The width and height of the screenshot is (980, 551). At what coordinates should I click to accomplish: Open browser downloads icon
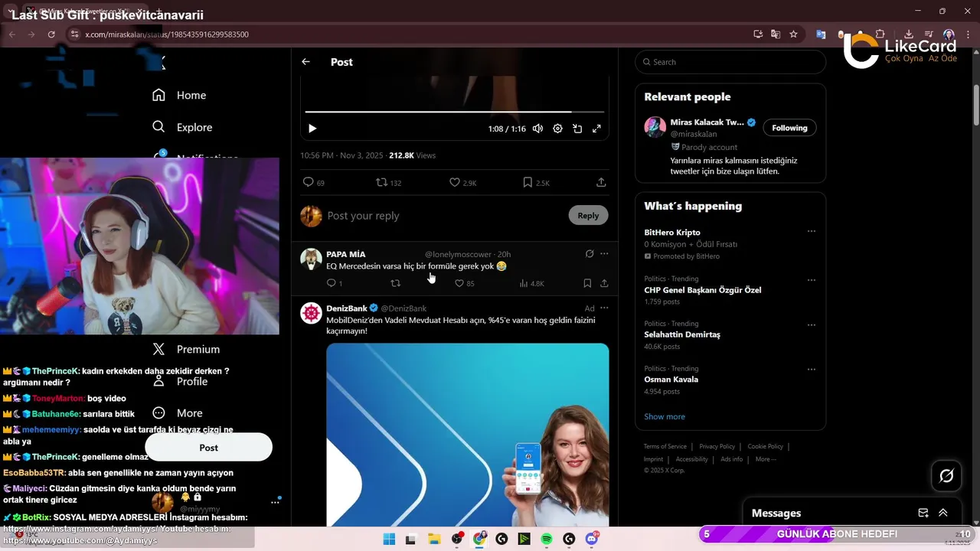tap(908, 34)
